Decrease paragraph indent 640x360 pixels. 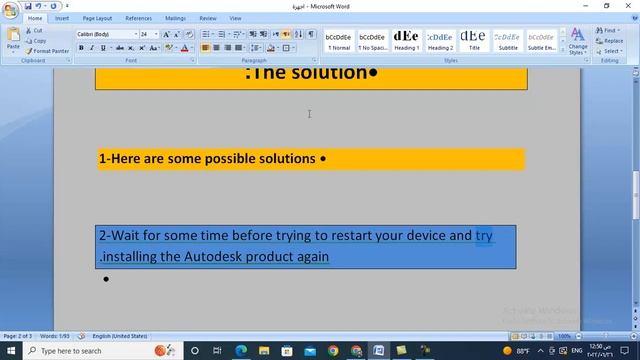pyautogui.click(x=253, y=34)
